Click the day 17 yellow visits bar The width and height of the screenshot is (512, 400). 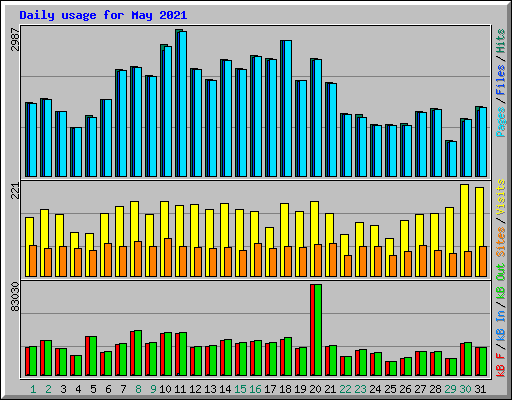[269, 252]
